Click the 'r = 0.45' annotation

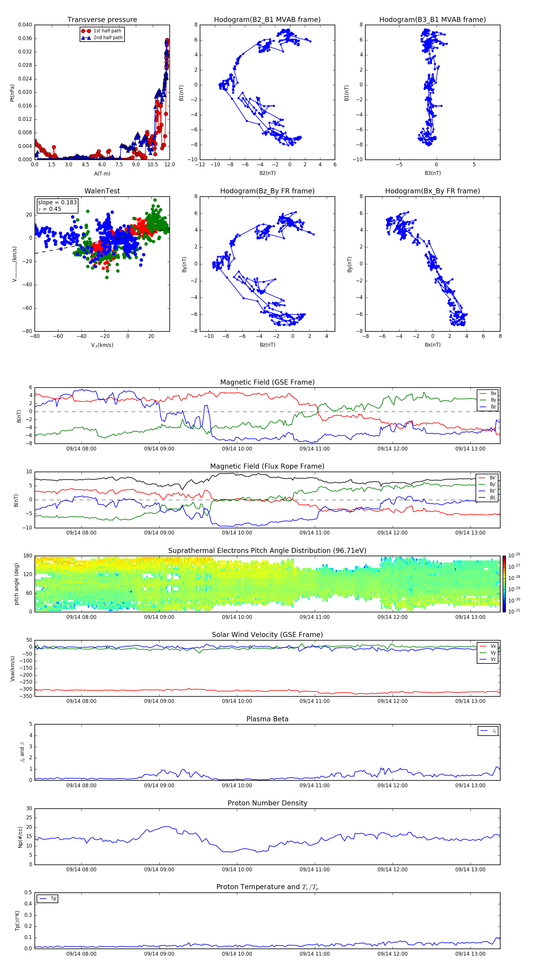50,209
